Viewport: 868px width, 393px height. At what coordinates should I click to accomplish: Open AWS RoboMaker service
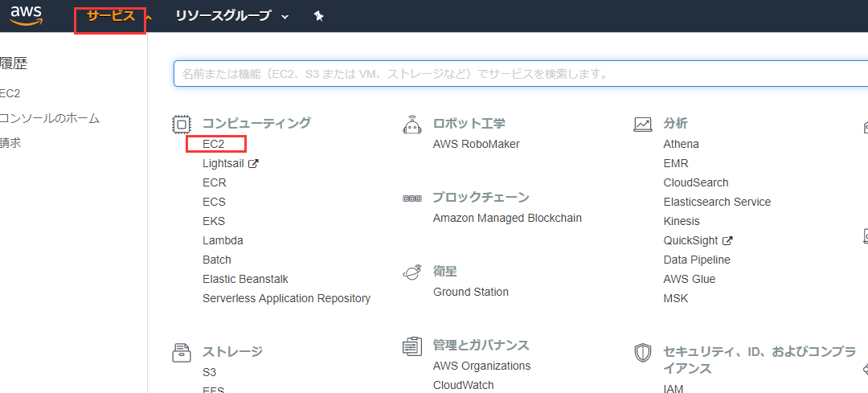click(x=477, y=144)
